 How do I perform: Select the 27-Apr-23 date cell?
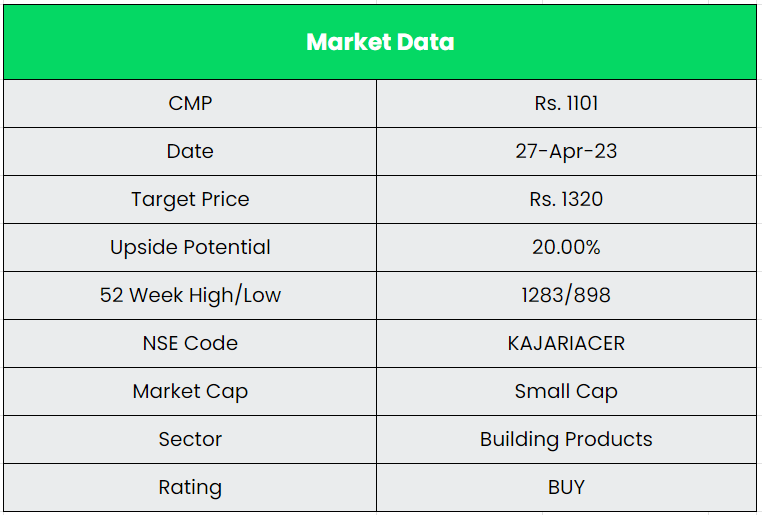click(566, 151)
